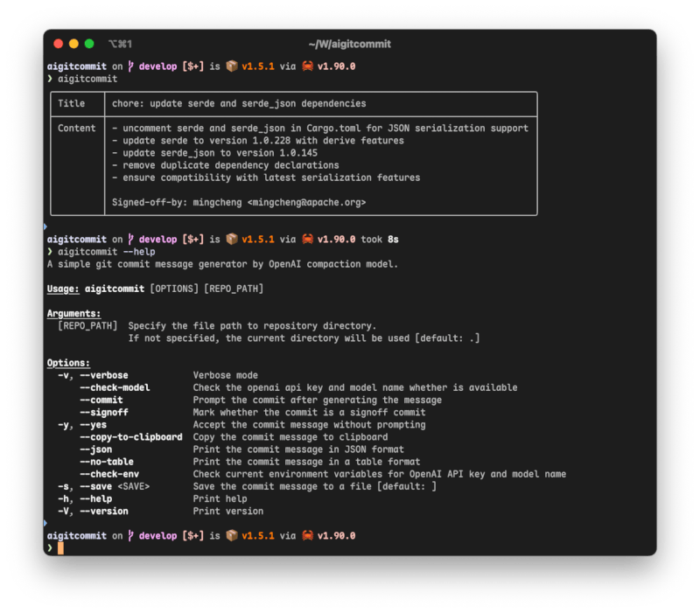This screenshot has height=613, width=700.
Task: Click the package box icon in the bottom prompt
Action: pos(232,535)
